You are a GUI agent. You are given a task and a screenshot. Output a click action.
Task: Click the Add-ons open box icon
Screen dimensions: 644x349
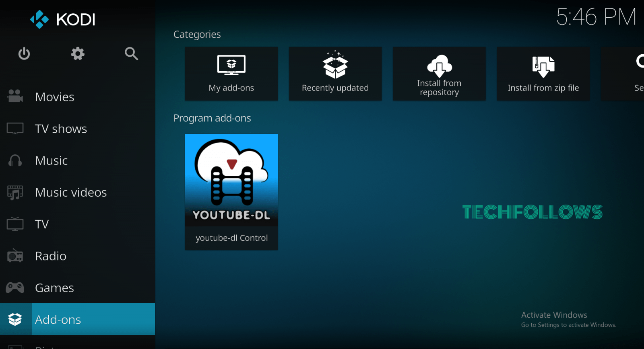[15, 319]
